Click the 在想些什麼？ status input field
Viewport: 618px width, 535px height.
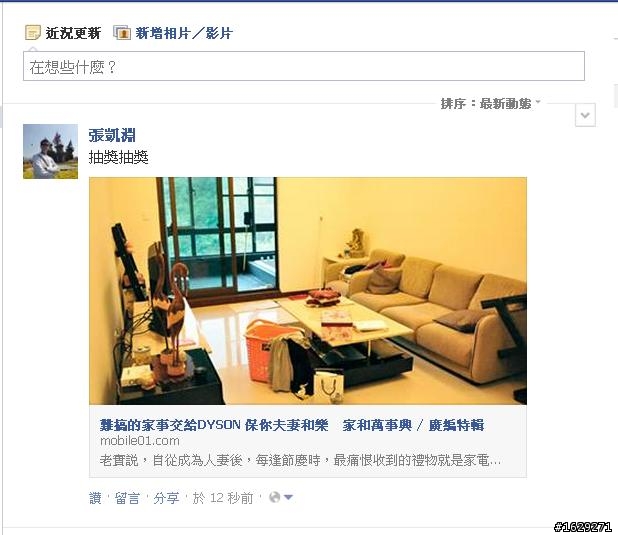coord(303,66)
